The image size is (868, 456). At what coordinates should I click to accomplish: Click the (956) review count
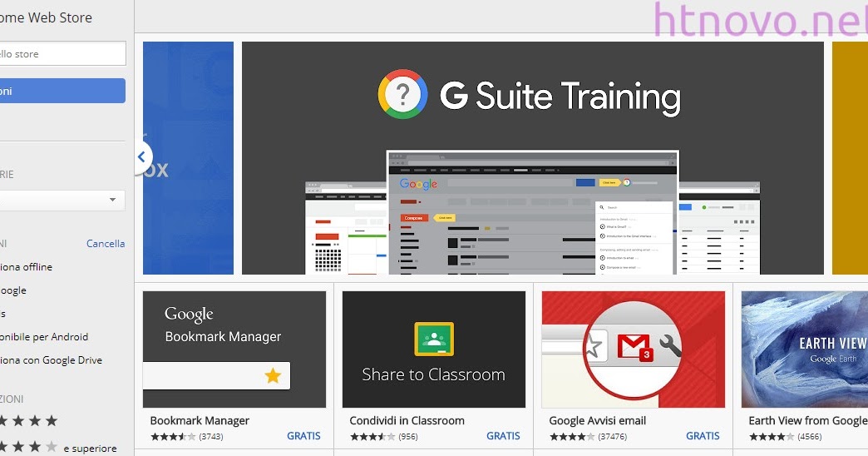(408, 437)
